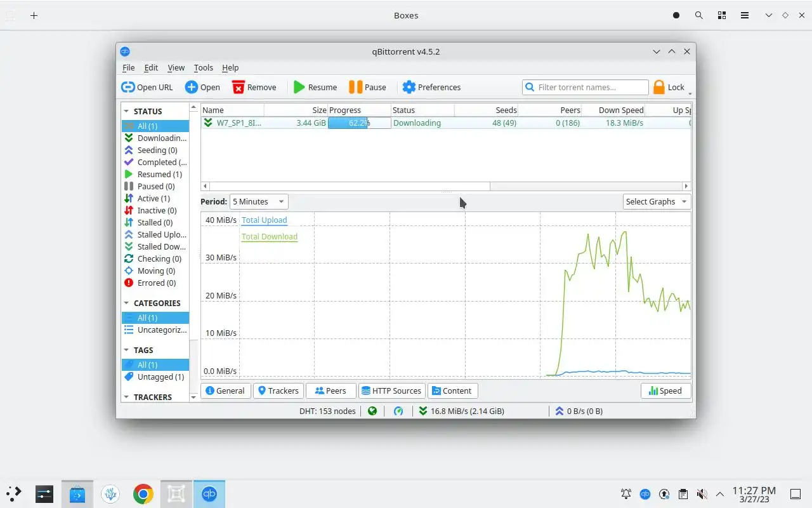Toggle the alternative speed limits icon
Image resolution: width=812 pixels, height=508 pixels.
click(x=398, y=411)
